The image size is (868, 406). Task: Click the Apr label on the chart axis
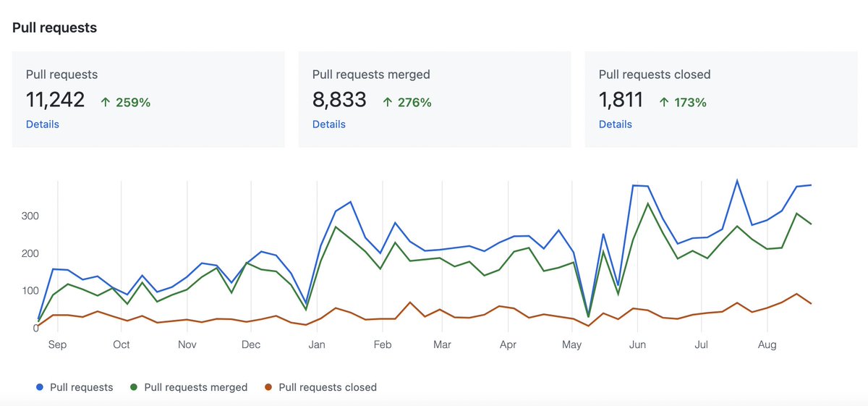pyautogui.click(x=508, y=344)
